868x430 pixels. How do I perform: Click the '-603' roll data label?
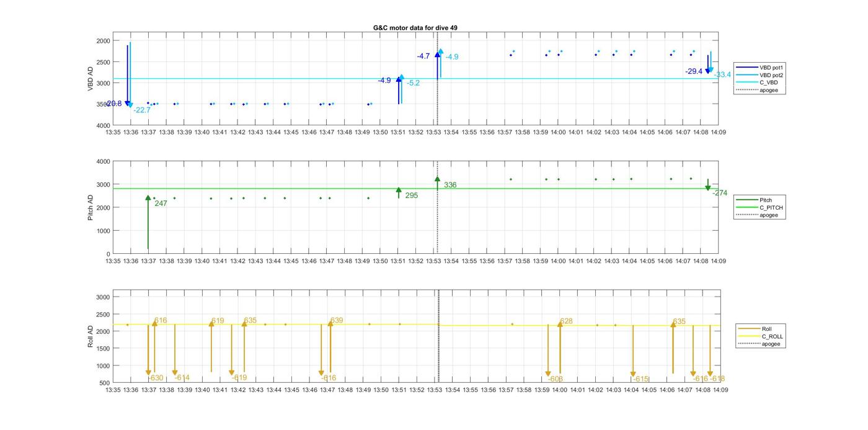tap(556, 379)
